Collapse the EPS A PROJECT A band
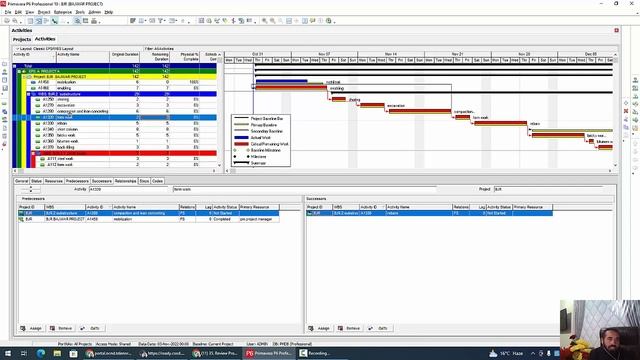The width and height of the screenshot is (640, 360). coord(20,71)
